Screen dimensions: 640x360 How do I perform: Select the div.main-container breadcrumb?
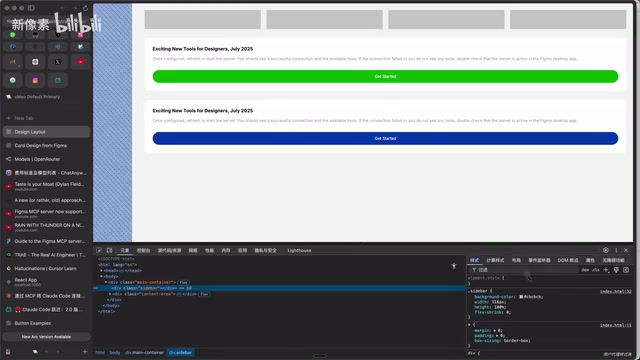coord(144,353)
